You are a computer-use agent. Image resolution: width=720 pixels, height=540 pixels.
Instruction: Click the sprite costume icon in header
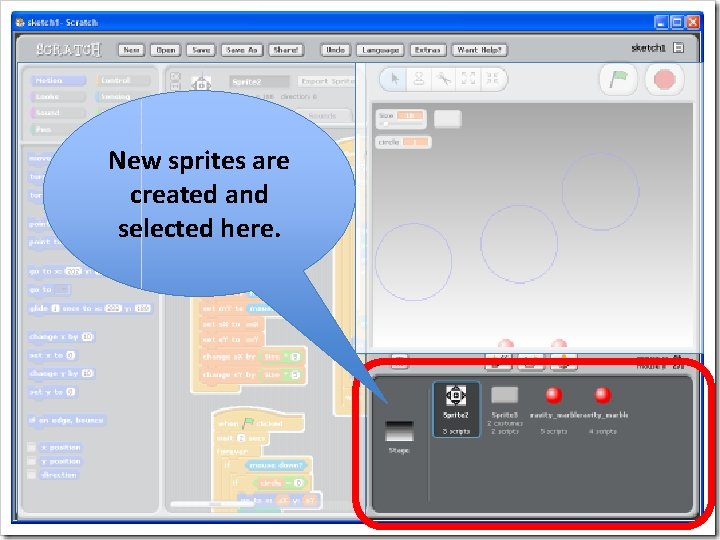pos(201,84)
